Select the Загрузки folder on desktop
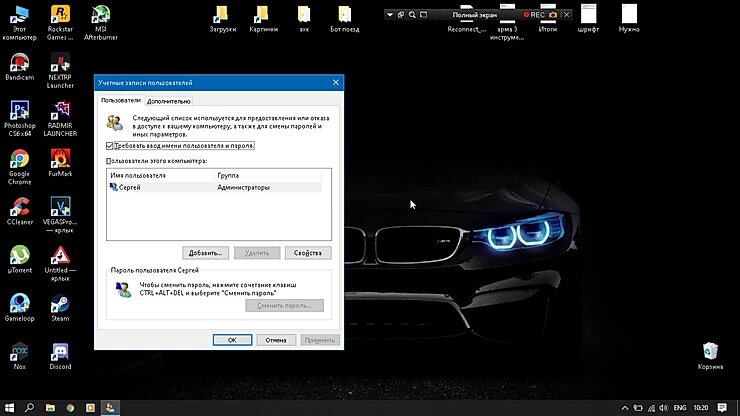 click(222, 19)
